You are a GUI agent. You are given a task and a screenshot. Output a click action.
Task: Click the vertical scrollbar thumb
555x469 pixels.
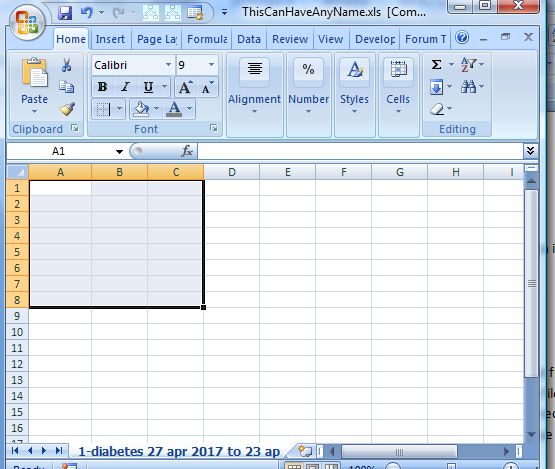pos(531,283)
